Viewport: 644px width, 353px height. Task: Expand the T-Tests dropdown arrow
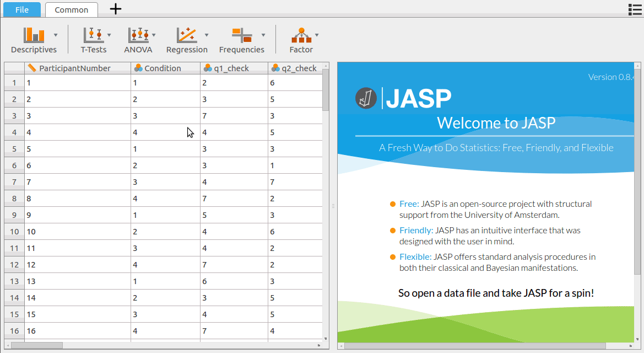coord(109,34)
